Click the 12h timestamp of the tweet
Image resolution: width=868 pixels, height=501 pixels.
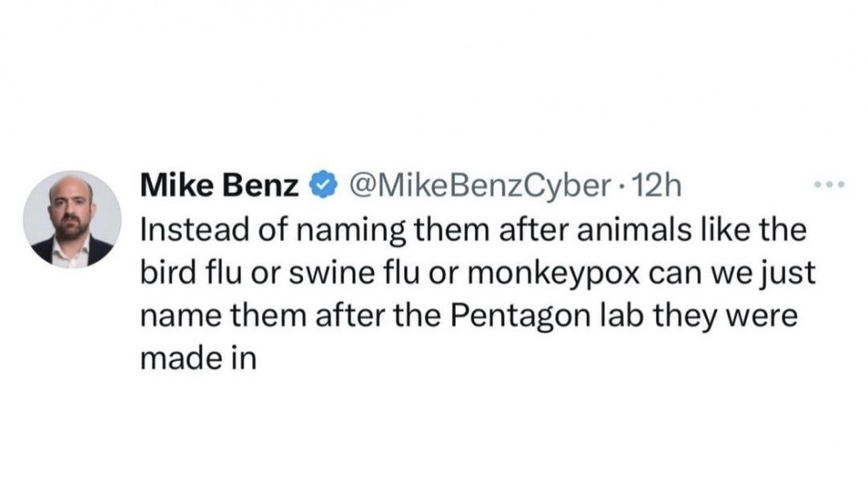coord(651,186)
